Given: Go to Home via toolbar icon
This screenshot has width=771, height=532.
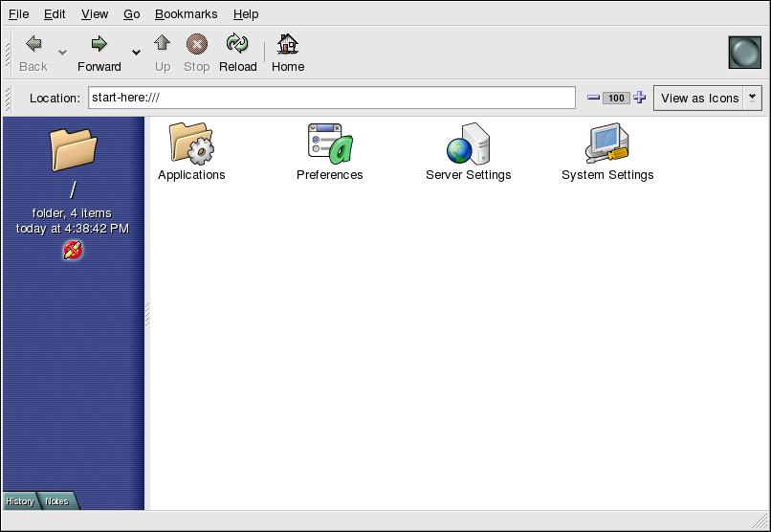Looking at the screenshot, I should [287, 44].
